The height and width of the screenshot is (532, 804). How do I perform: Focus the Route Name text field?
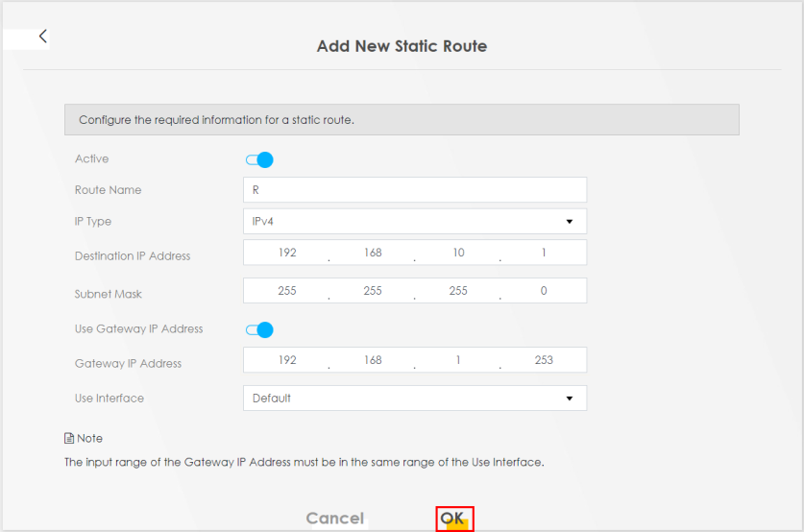click(414, 190)
